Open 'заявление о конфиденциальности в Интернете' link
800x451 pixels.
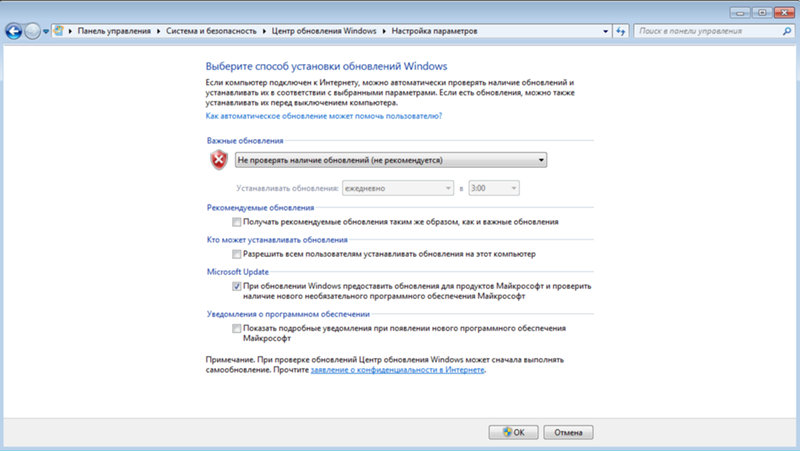[397, 370]
